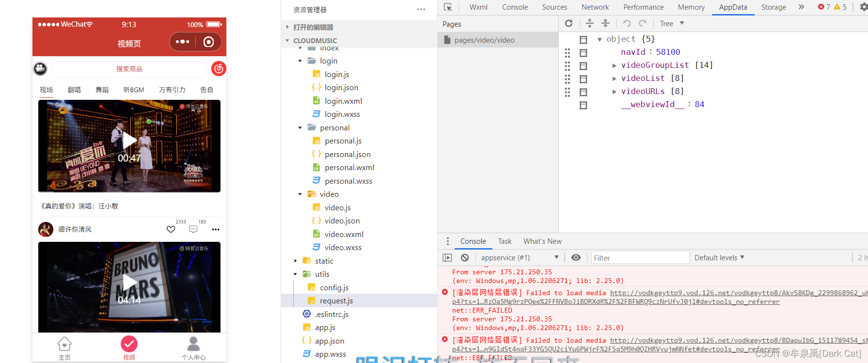Tap the capsule close circle button
The height and width of the screenshot is (363, 868).
point(209,42)
